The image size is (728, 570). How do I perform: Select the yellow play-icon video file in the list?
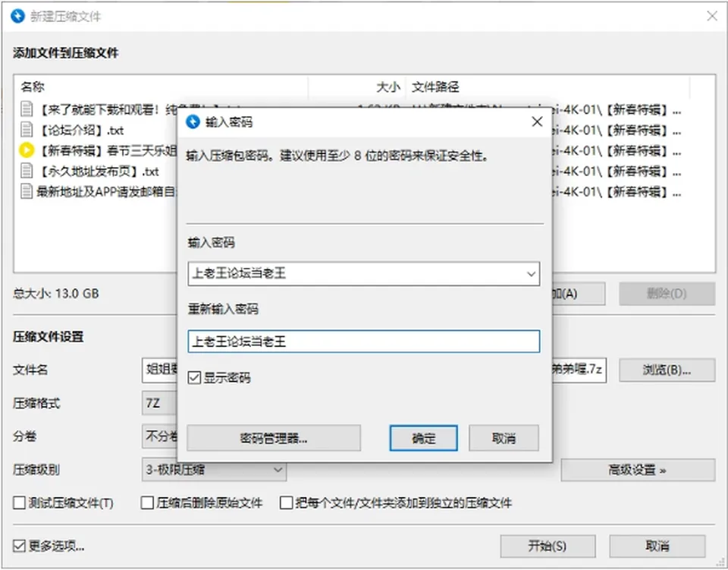pos(27,150)
